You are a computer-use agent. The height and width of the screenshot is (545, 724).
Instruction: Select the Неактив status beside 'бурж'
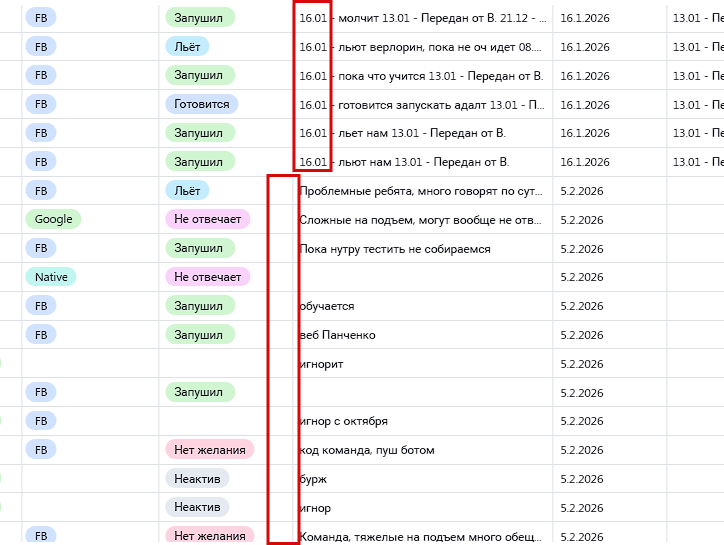[197, 479]
